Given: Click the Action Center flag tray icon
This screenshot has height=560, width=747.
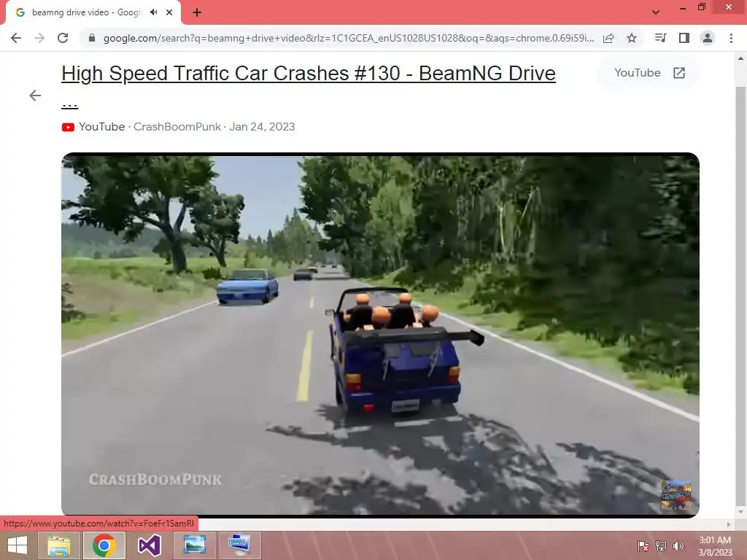Looking at the screenshot, I should [x=643, y=546].
